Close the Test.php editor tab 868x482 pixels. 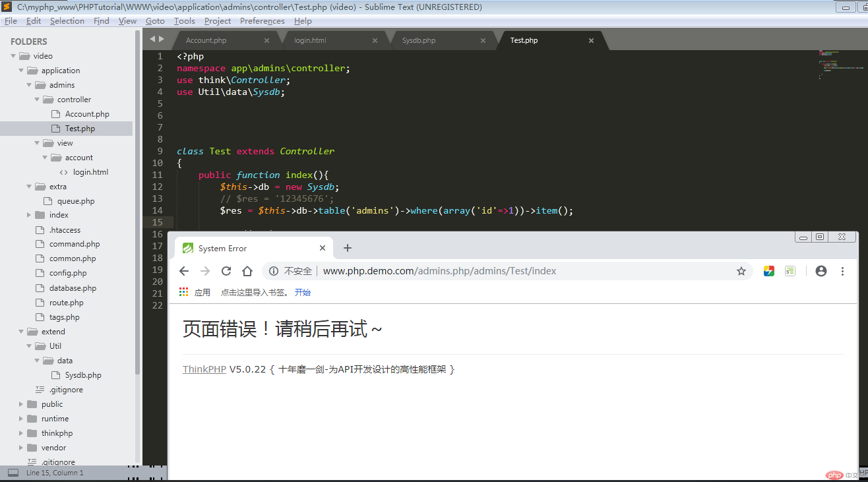pyautogui.click(x=591, y=40)
